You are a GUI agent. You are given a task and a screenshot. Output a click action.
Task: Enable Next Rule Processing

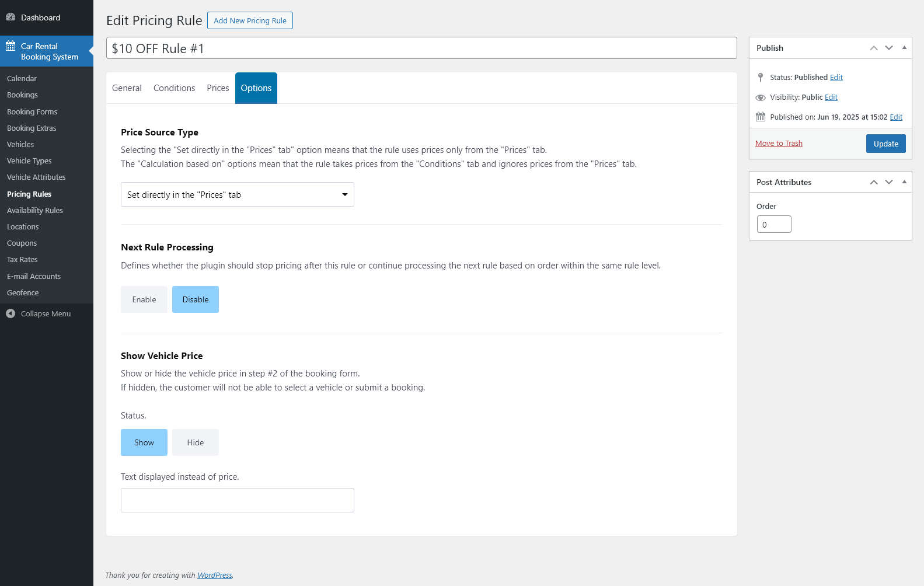tap(144, 299)
